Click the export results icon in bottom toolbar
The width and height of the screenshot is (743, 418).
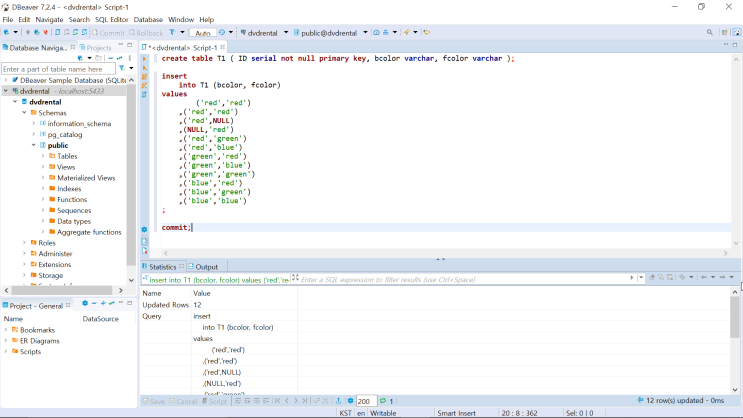(x=338, y=401)
